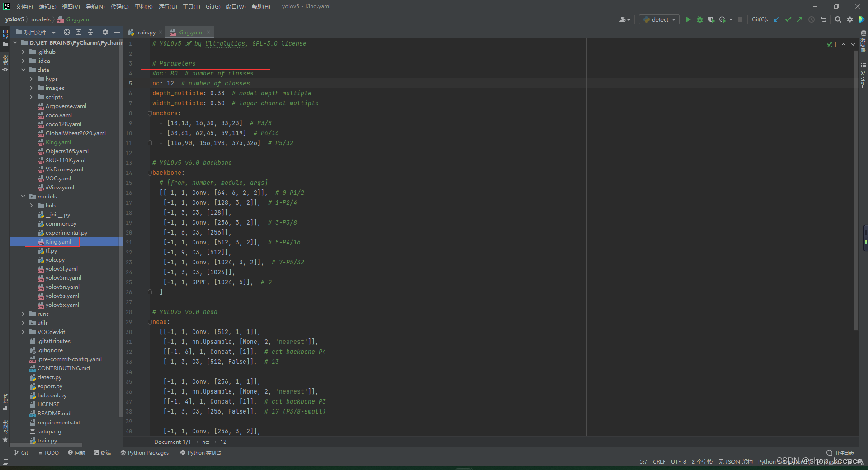Click Collapse All icon in project panel
The image size is (868, 470).
click(x=90, y=32)
